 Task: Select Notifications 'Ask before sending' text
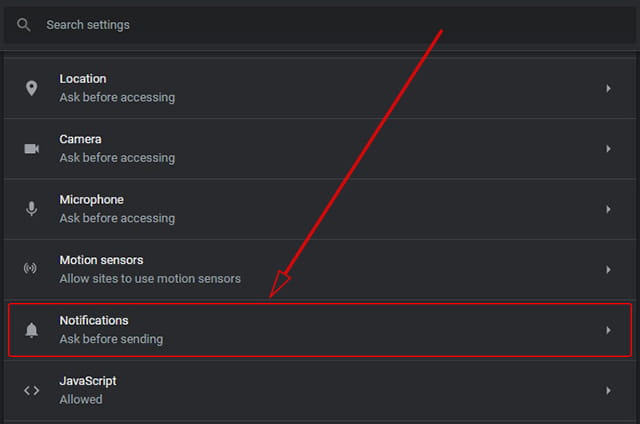(x=111, y=339)
